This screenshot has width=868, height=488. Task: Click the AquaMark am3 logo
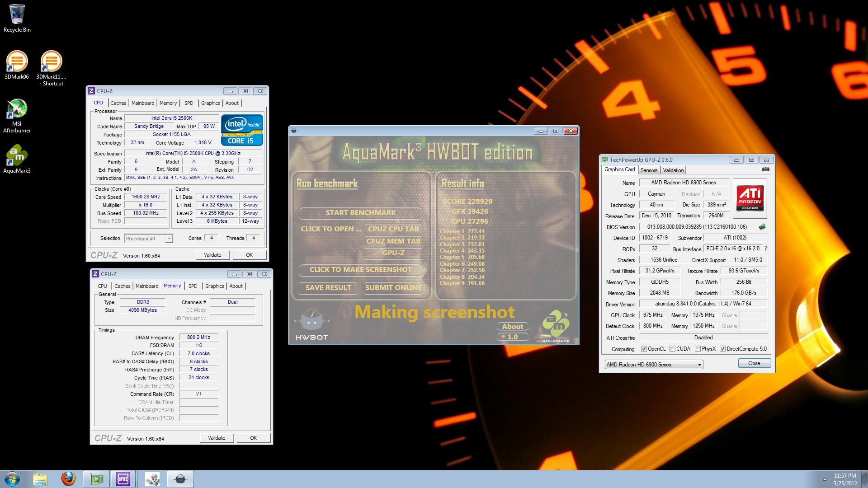[x=556, y=326]
